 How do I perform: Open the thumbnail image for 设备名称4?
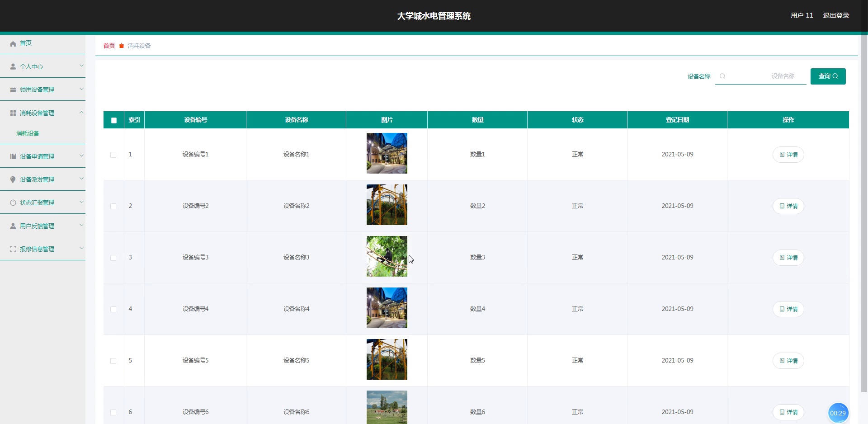(x=387, y=308)
